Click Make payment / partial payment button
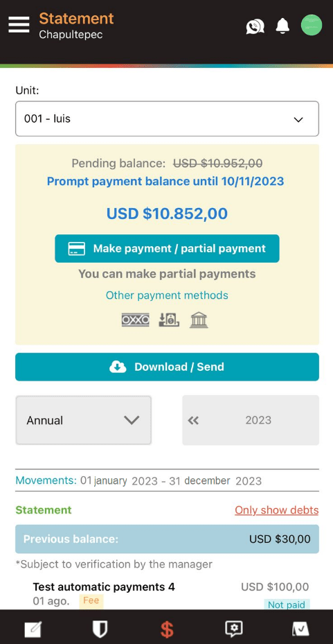This screenshot has height=644, width=333. [x=167, y=248]
